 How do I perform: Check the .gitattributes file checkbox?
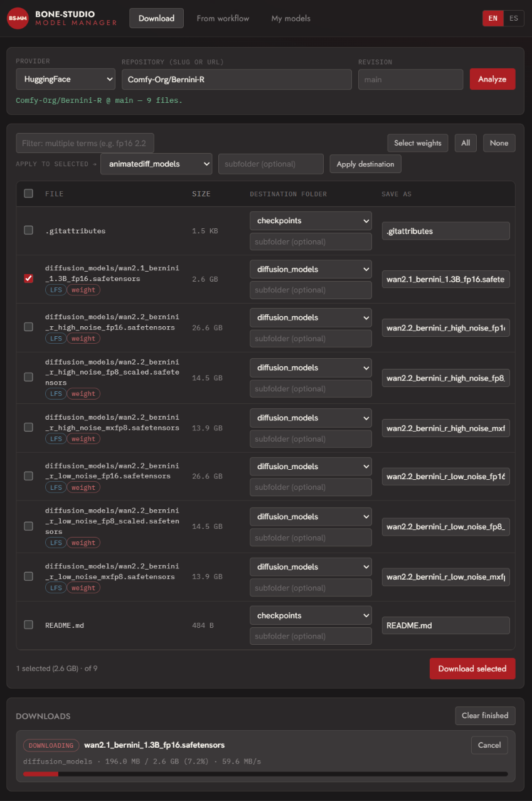point(28,230)
